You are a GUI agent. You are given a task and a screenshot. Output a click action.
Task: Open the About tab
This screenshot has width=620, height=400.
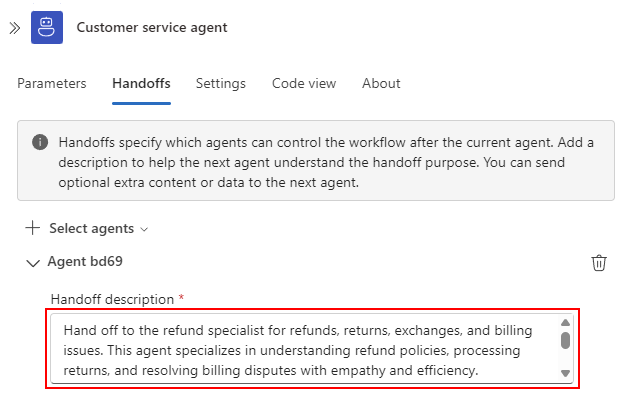pos(381,83)
